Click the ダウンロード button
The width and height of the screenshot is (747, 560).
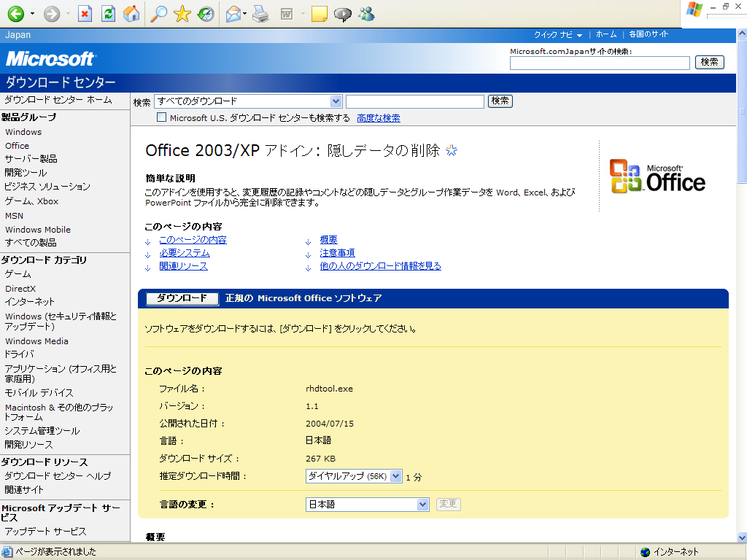point(182,298)
